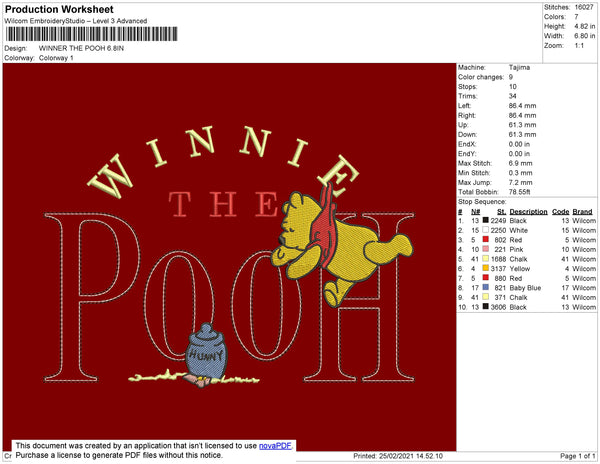Click stitch count '3137' in stop 6

point(498,269)
